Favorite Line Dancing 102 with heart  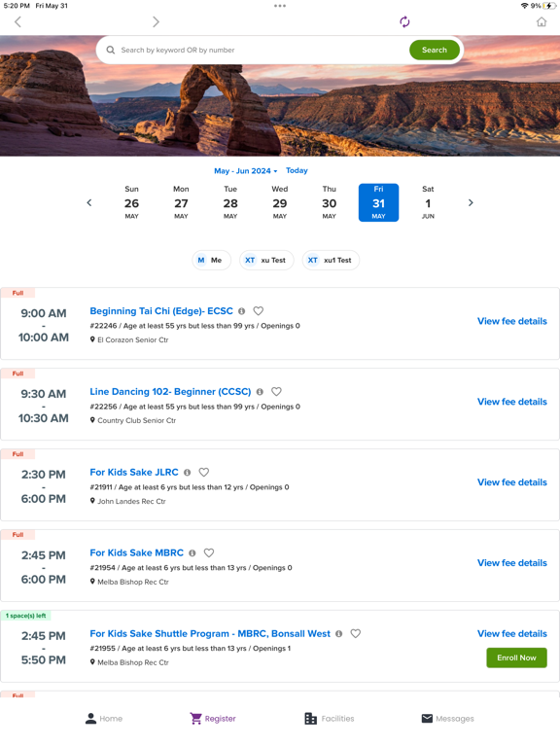click(276, 392)
